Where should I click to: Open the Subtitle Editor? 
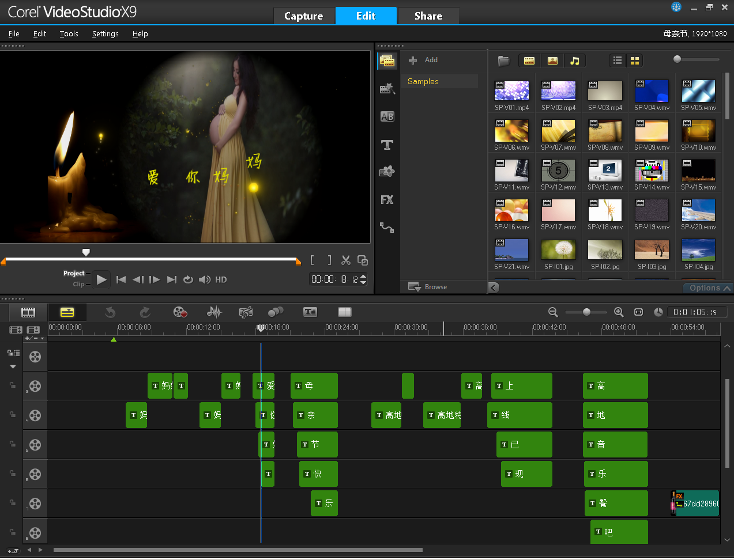(x=310, y=312)
